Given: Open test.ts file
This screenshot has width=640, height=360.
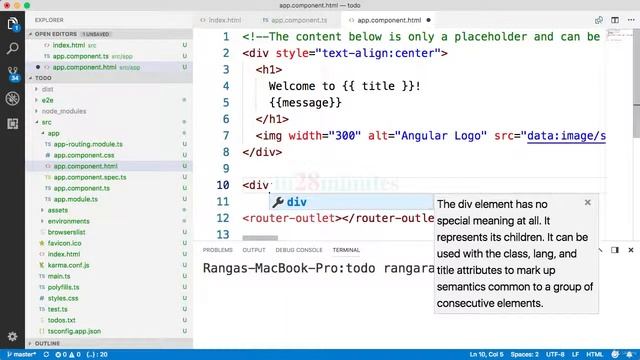Looking at the screenshot, I should point(57,309).
